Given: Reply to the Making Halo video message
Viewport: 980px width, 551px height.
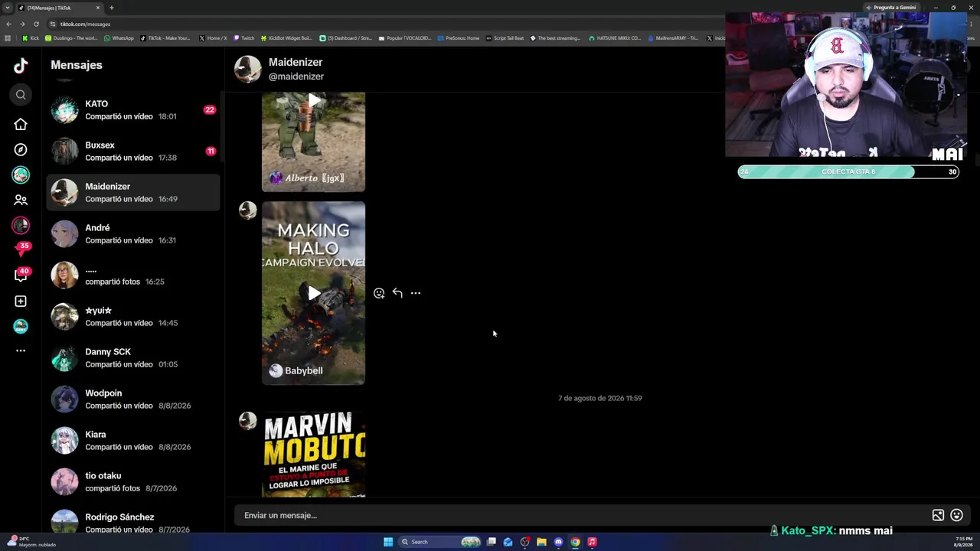Looking at the screenshot, I should point(397,293).
